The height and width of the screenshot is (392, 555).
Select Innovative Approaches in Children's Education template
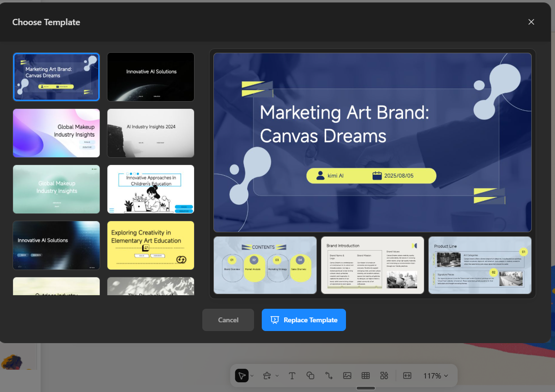[150, 189]
